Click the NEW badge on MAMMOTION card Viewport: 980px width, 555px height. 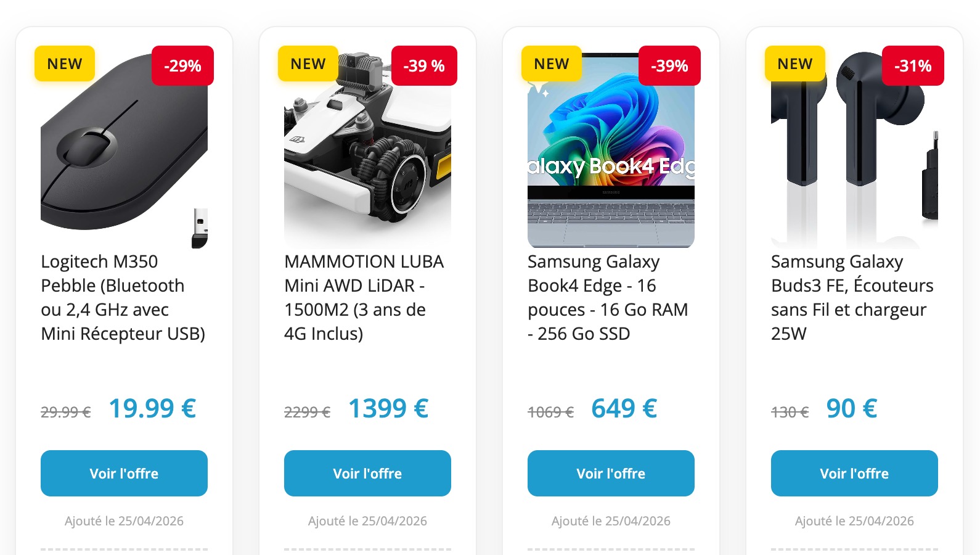point(308,64)
